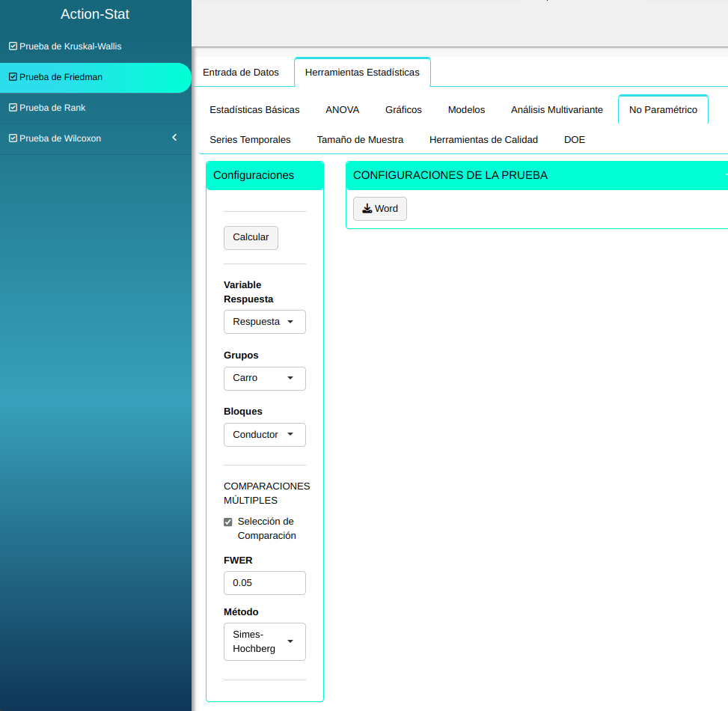Click the Prueba de Rank check icon
This screenshot has height=711, width=728.
tap(13, 108)
